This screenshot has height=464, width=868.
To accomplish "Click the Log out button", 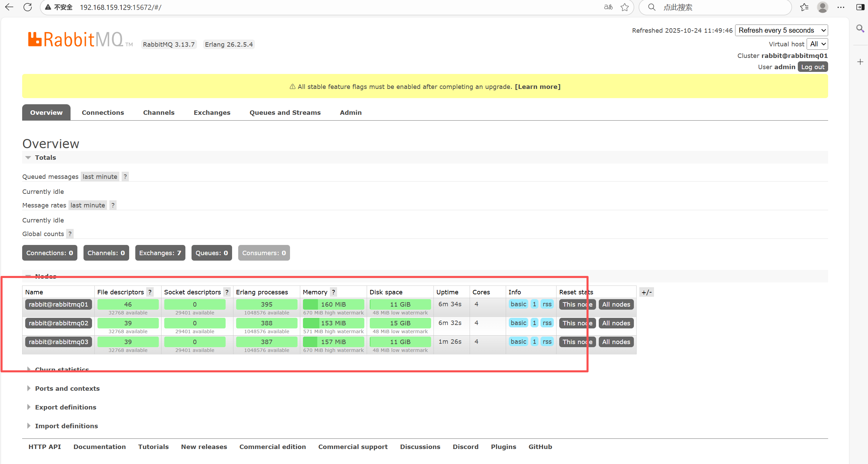I will pos(812,67).
